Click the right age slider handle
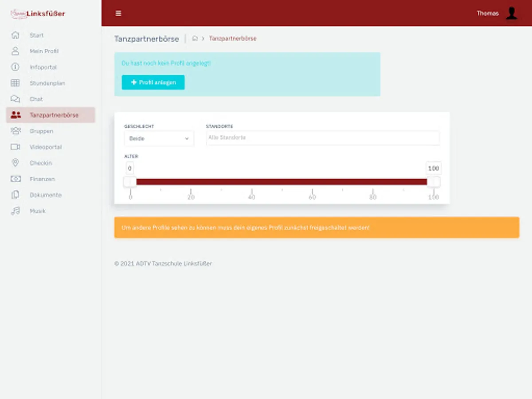 (x=434, y=182)
